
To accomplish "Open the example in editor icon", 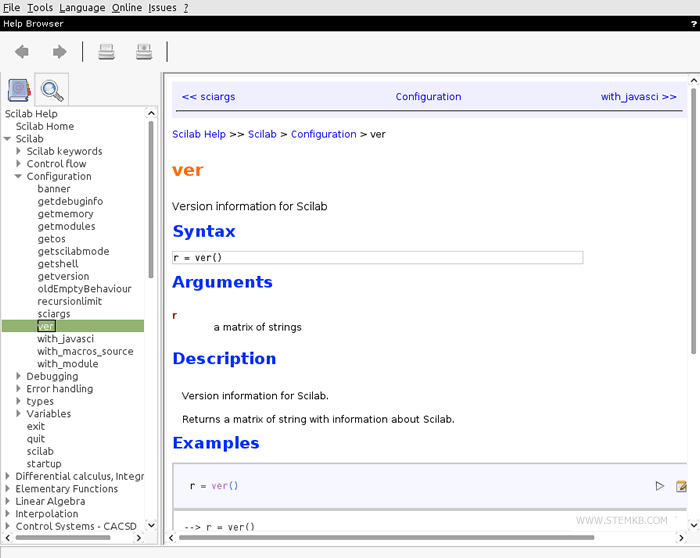I will click(681, 486).
